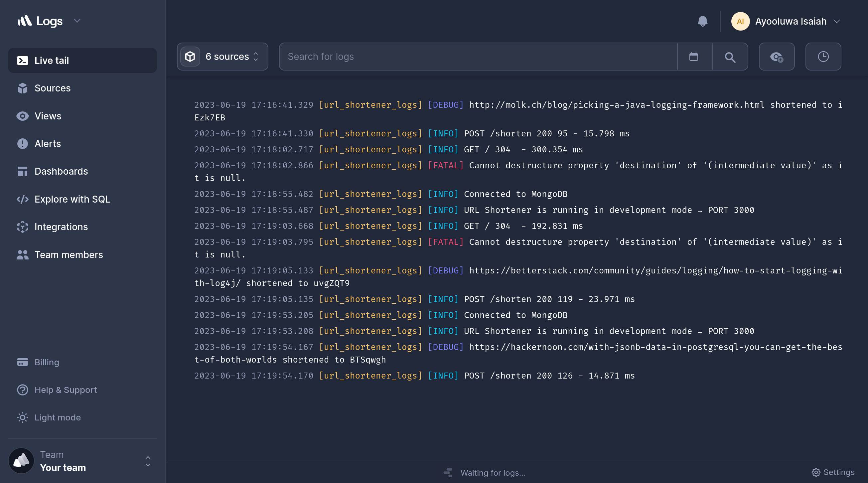Click 'Connected to MongoDB' at 17:19:53.205
Screen dimensions: 868x483
click(515, 315)
